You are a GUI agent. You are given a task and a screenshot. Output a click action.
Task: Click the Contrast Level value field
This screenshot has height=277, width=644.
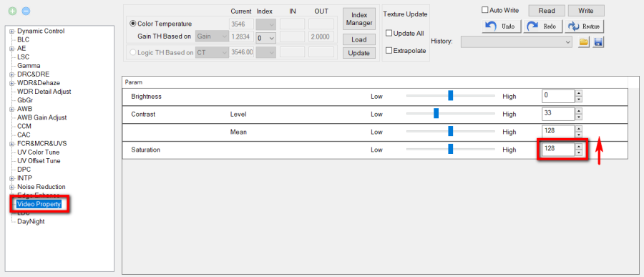(558, 113)
